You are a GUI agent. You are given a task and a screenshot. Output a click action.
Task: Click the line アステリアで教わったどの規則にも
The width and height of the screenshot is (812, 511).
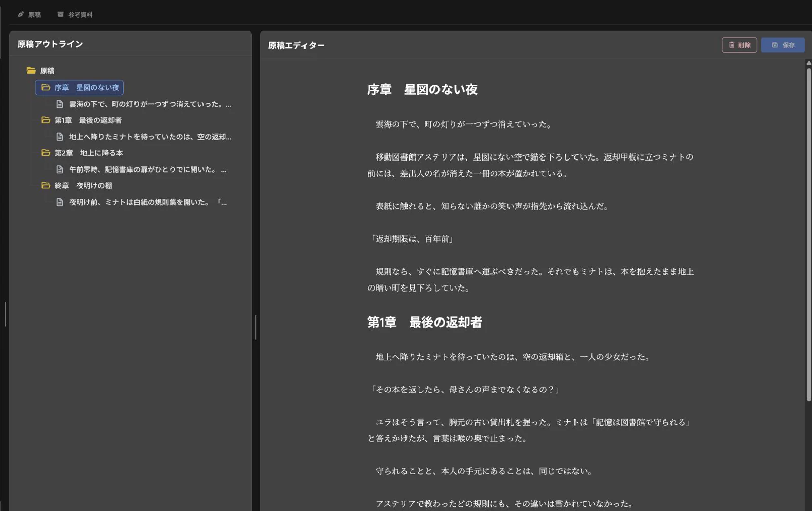tap(505, 504)
